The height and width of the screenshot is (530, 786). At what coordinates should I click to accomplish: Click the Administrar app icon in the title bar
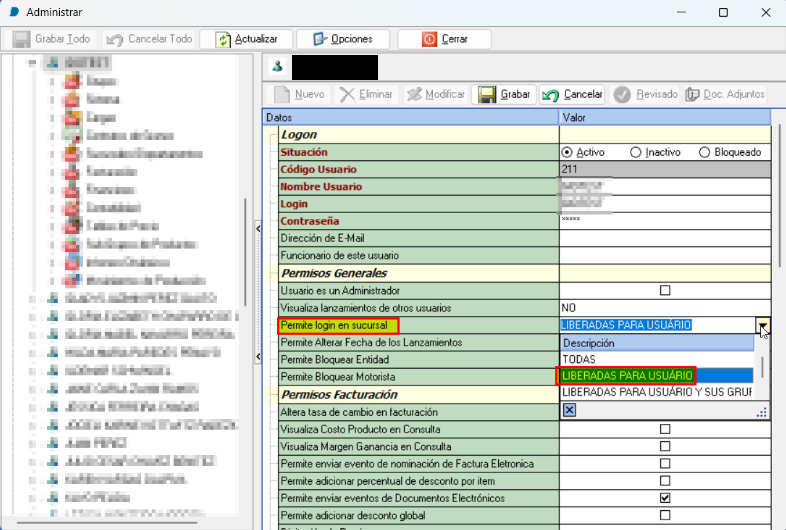point(15,12)
